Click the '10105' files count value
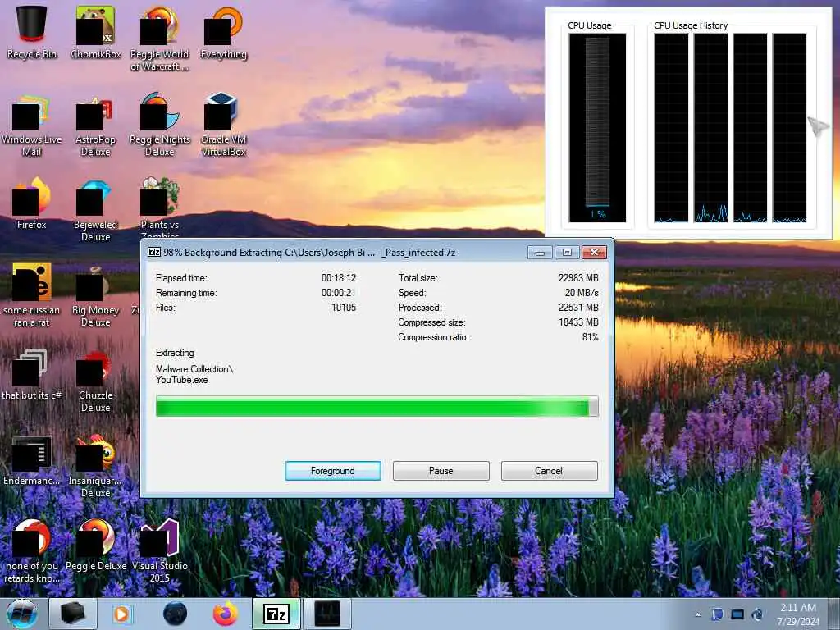Screen dimensions: 840x630 coord(344,308)
